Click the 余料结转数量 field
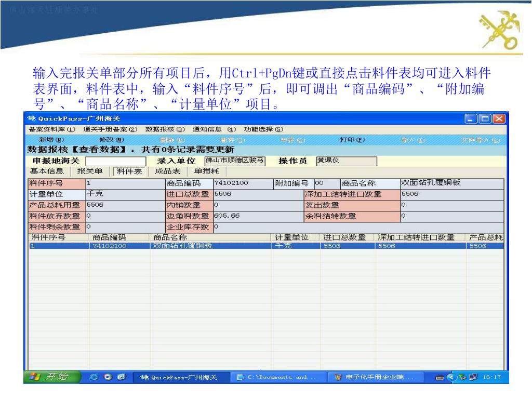Viewport: 532px width, 399px height. click(451, 216)
